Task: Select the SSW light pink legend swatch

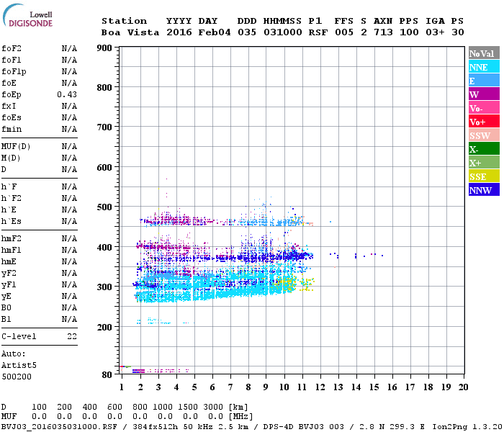Action: coord(484,135)
